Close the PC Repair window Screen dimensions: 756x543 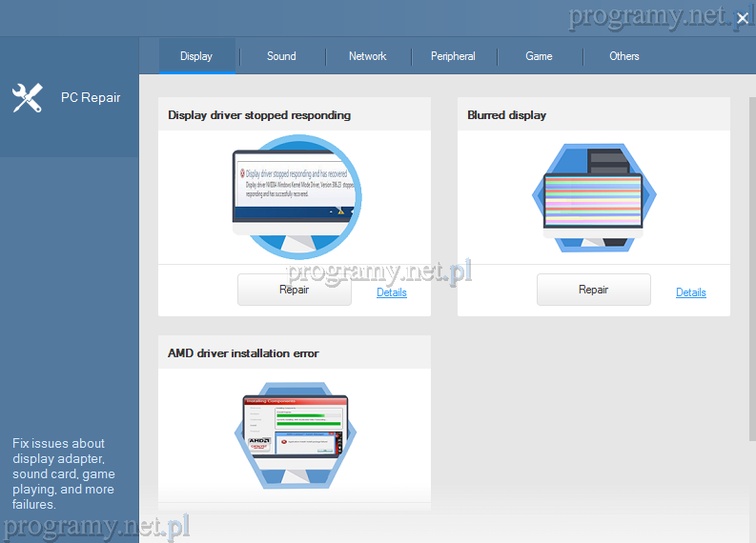(x=743, y=18)
